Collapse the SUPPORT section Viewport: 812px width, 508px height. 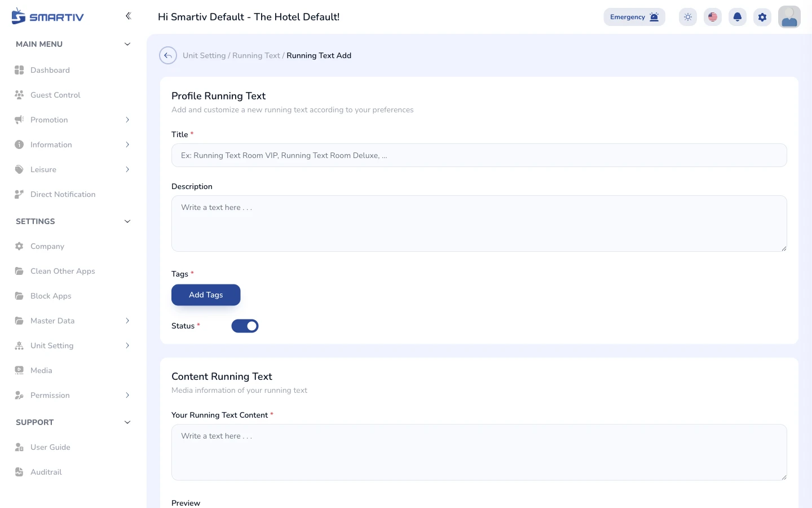[x=127, y=422]
